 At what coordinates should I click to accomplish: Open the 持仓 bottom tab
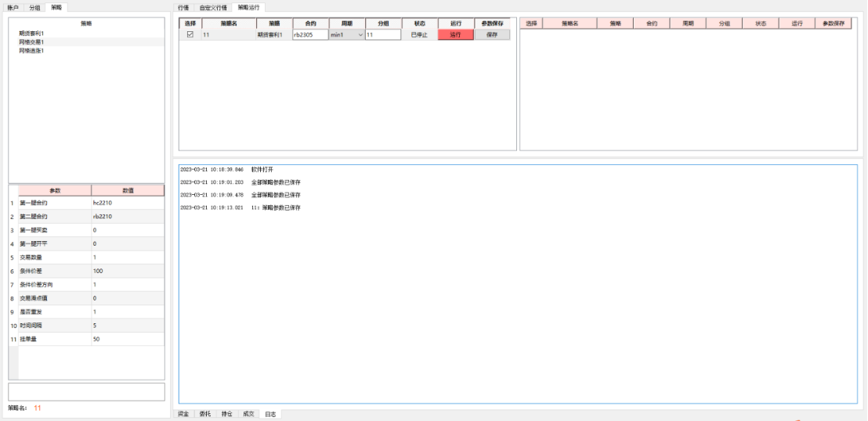click(226, 413)
